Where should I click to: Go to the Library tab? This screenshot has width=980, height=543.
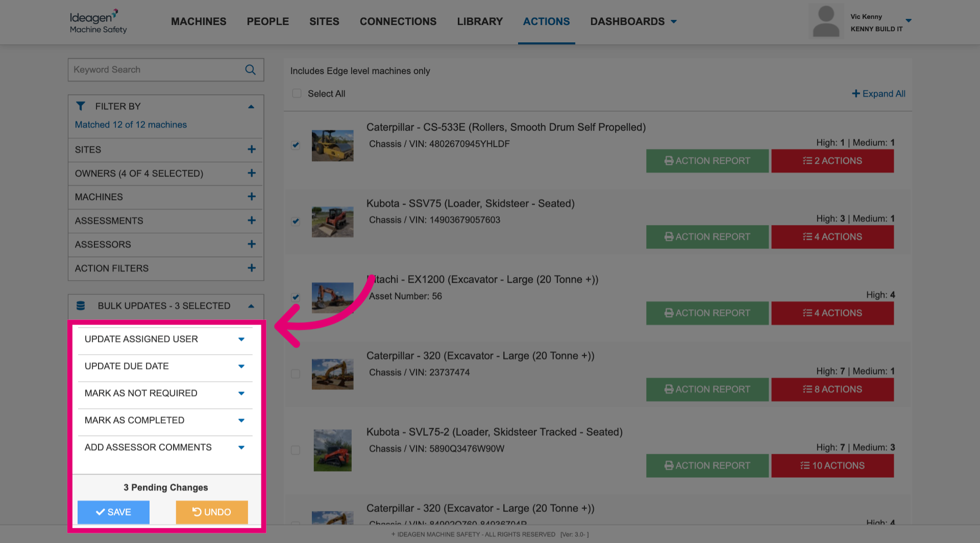[480, 21]
